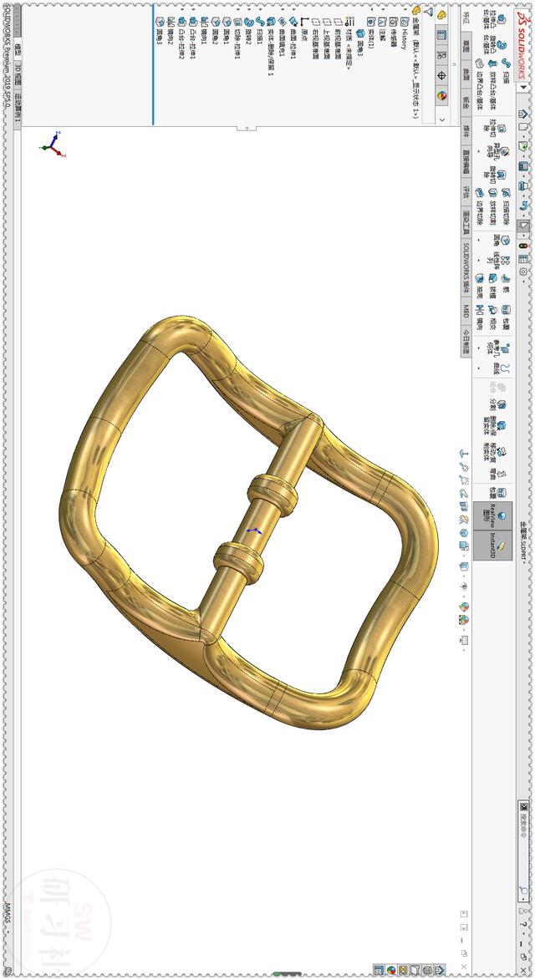The width and height of the screenshot is (535, 980).
Task: Open the 曲面 surfaces ribbon tab
Action: (466, 74)
